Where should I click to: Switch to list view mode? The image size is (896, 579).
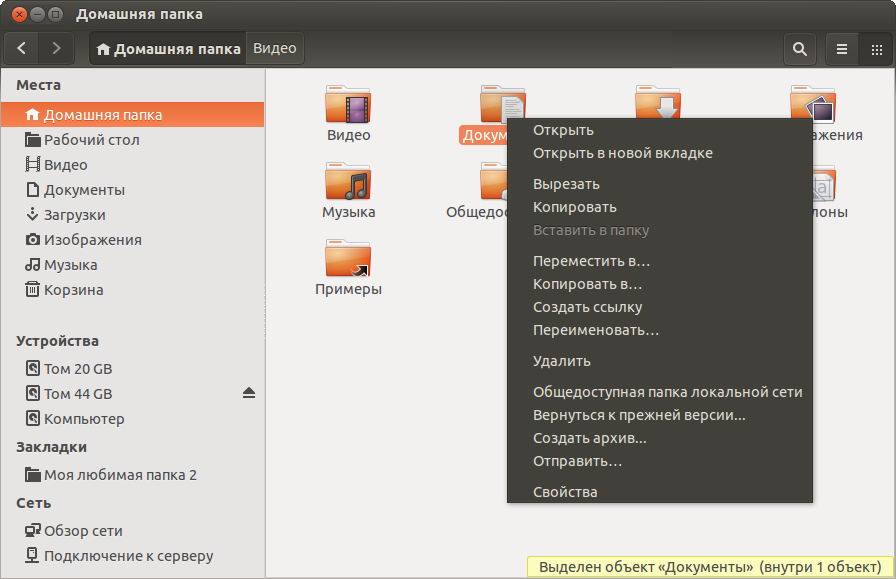[x=842, y=48]
